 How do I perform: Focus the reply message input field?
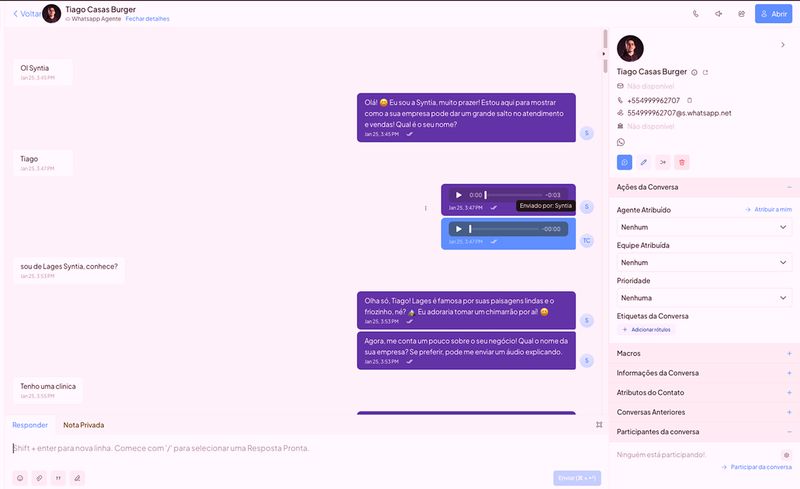tap(306, 448)
